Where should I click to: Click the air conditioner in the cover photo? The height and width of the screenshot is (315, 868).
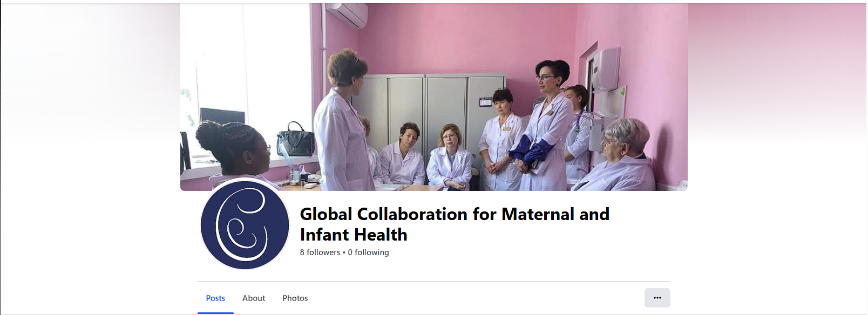click(347, 15)
